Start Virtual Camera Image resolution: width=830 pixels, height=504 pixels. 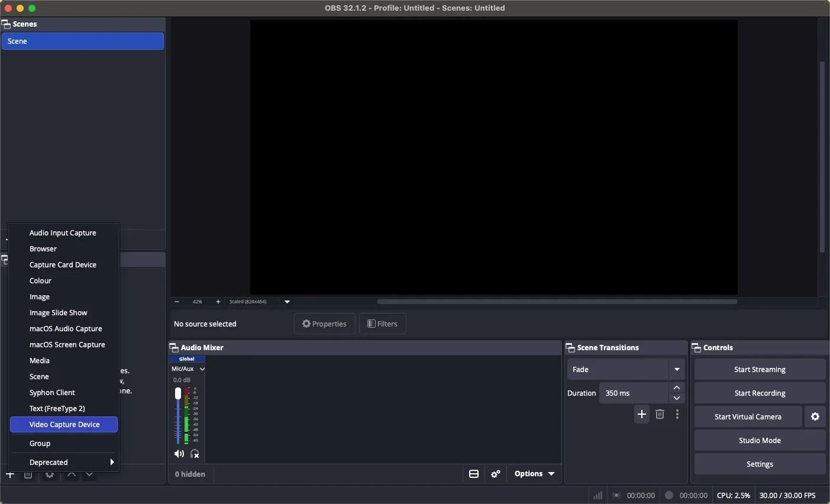coord(748,417)
